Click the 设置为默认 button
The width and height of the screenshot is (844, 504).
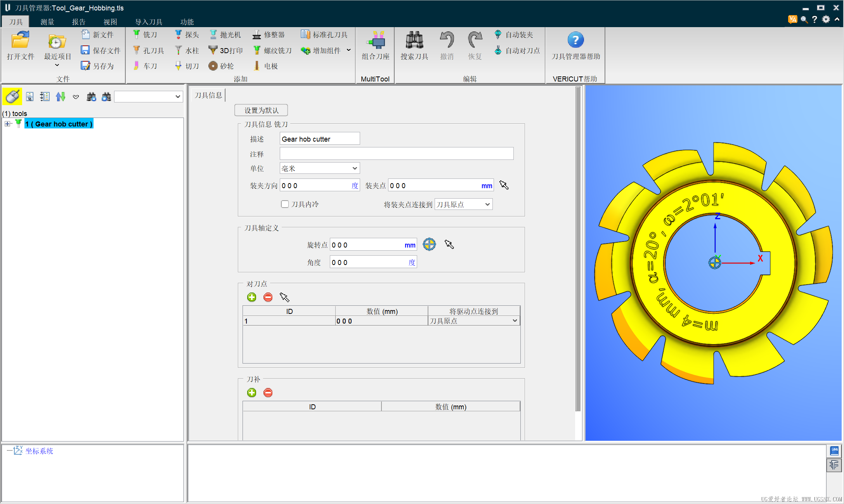click(x=261, y=110)
